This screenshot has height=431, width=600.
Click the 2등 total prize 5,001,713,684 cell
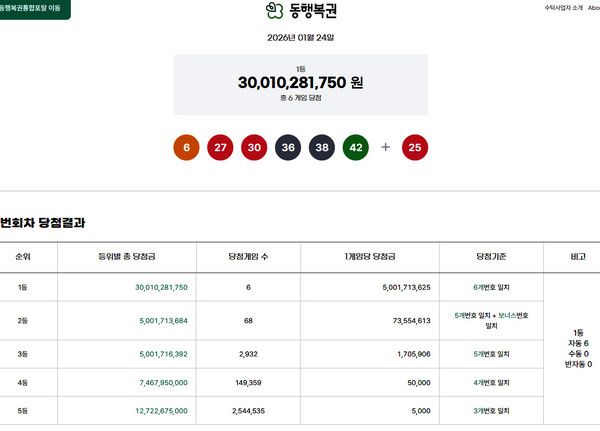(x=161, y=321)
